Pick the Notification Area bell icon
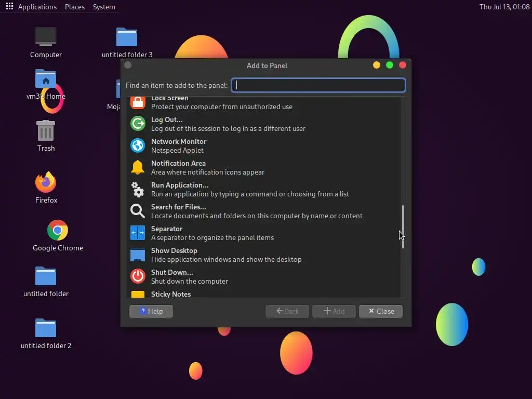 coord(138,167)
